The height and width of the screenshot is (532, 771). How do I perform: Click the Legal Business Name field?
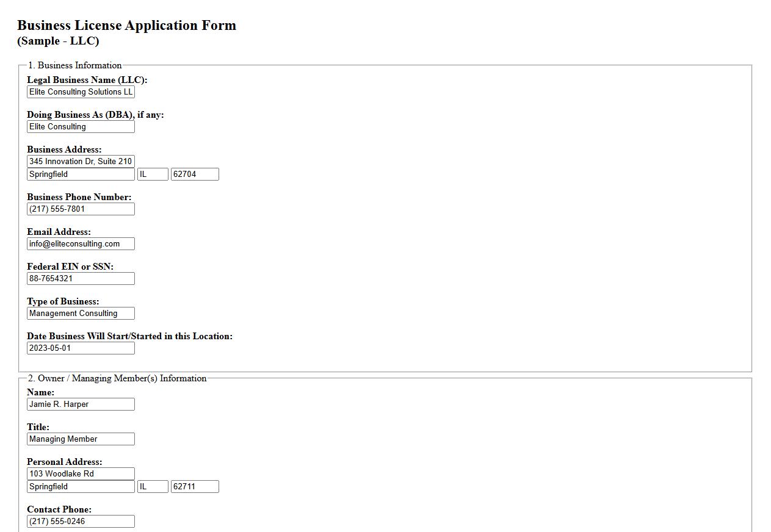[x=81, y=92]
